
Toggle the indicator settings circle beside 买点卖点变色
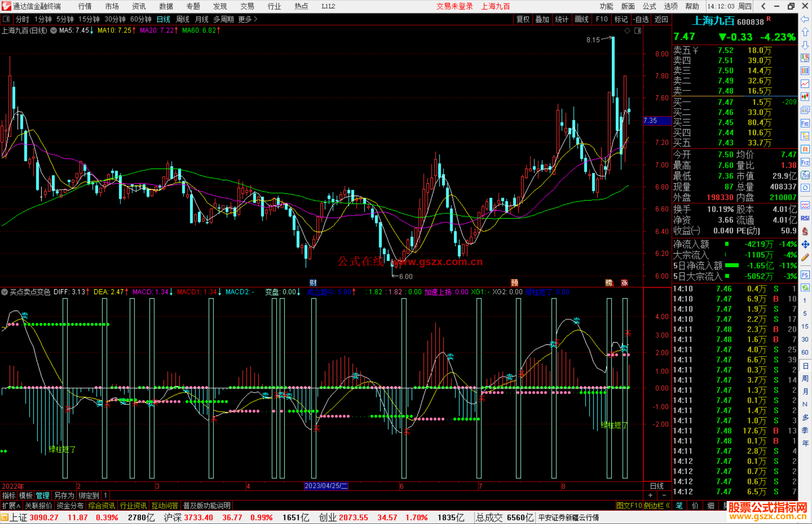[x=5, y=292]
